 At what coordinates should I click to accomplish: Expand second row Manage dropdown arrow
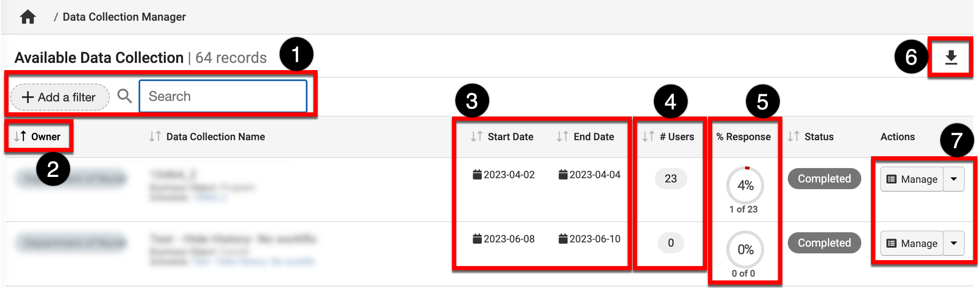pyautogui.click(x=953, y=243)
